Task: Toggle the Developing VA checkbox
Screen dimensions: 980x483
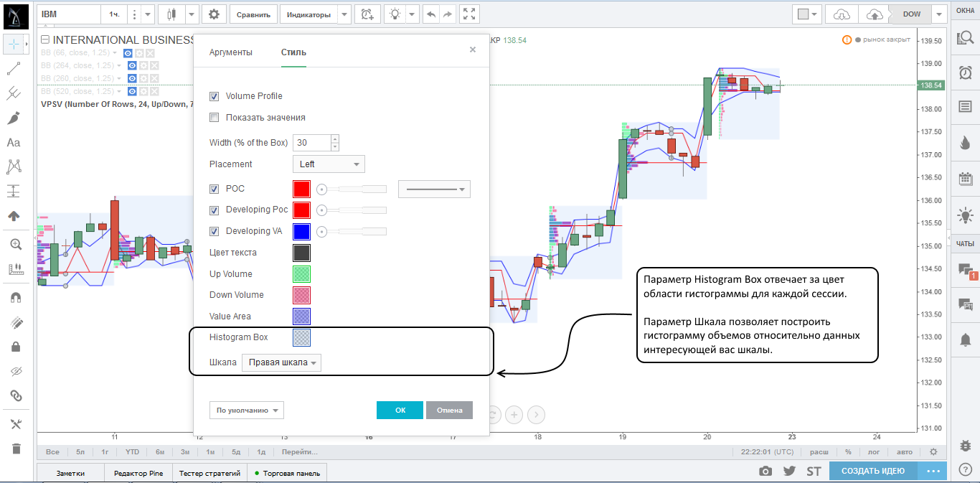Action: (214, 231)
